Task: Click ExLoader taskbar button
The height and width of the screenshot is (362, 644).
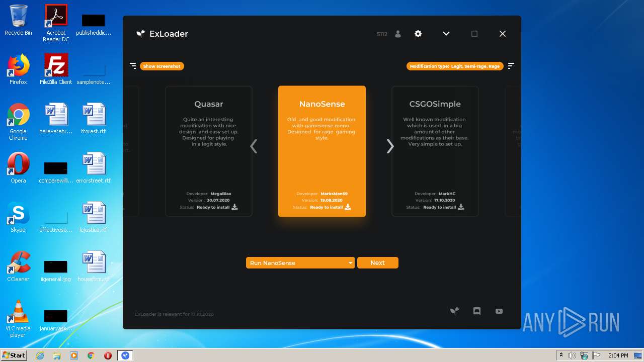Action: (125, 355)
